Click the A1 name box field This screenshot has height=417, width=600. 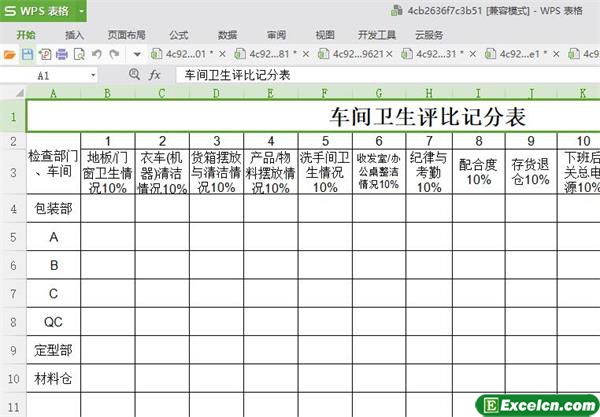point(43,75)
